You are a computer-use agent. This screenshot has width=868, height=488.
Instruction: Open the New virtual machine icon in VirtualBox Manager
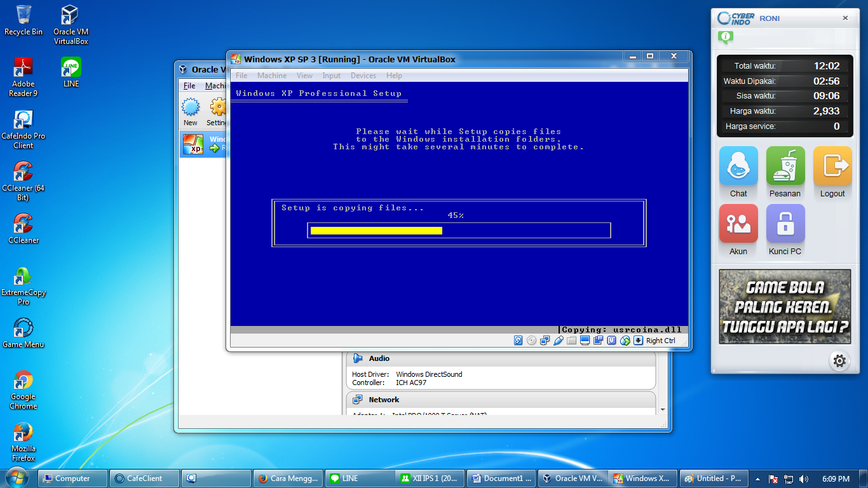tap(190, 109)
